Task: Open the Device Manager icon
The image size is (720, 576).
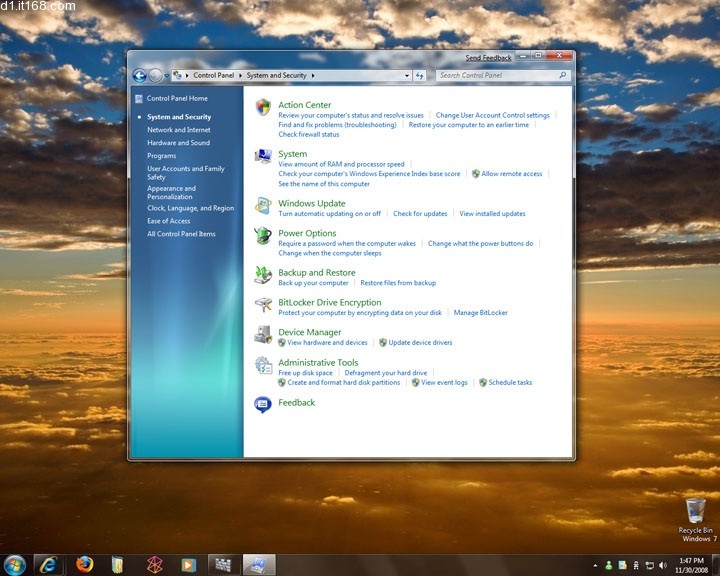Action: click(x=263, y=334)
